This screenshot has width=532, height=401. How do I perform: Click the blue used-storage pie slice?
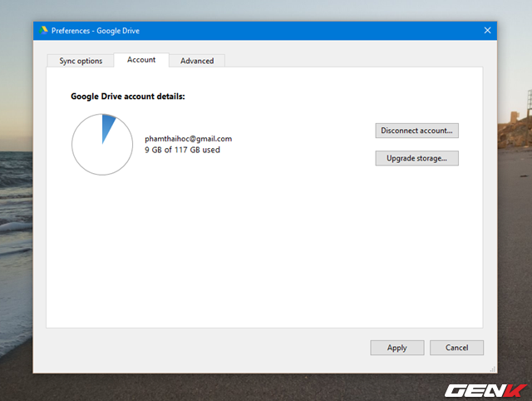click(108, 126)
